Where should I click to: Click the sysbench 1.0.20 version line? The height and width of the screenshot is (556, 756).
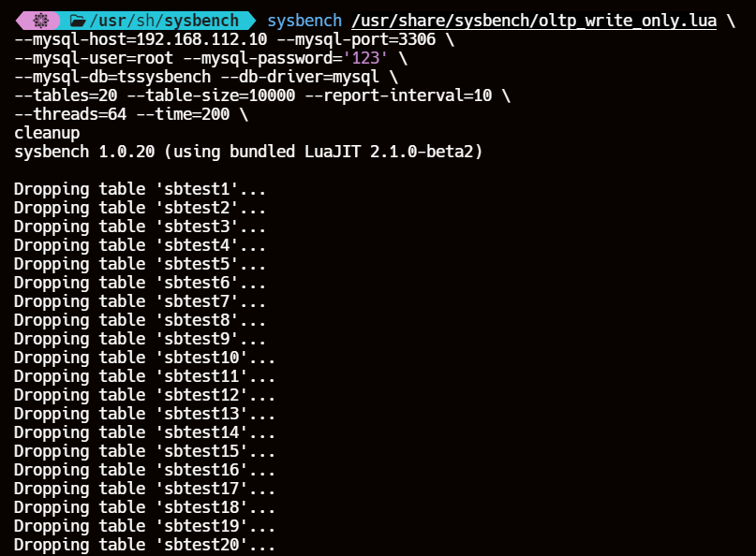247,152
